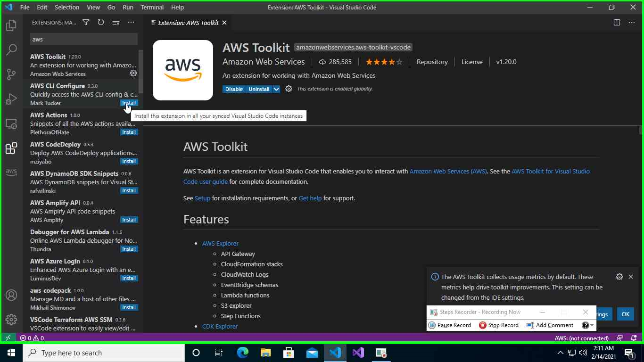Stop Record in Steps Recorder

click(499, 325)
